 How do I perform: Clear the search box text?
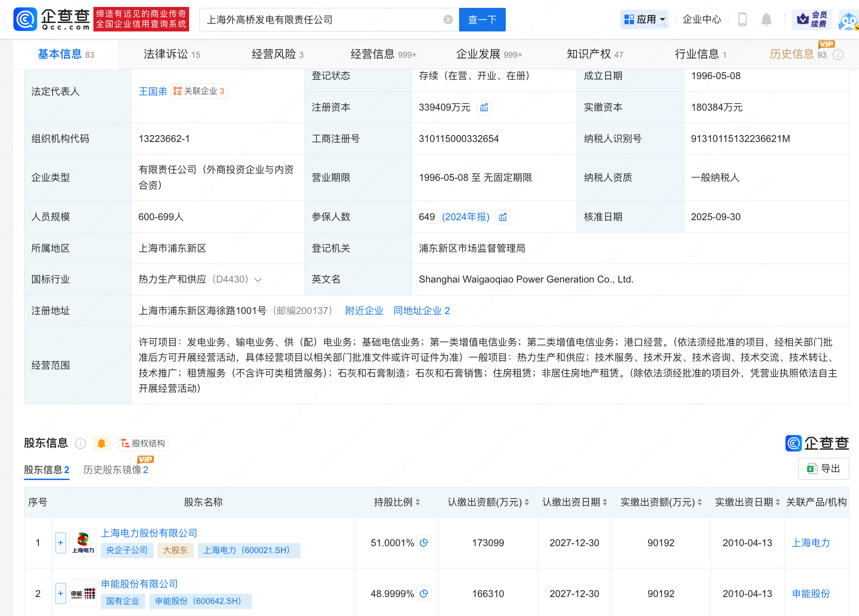point(448,19)
